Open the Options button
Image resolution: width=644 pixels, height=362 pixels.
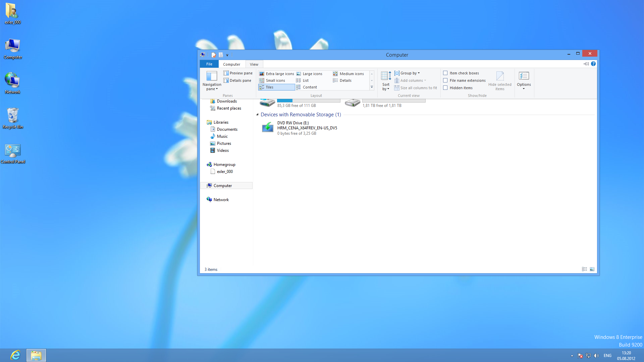point(524,80)
